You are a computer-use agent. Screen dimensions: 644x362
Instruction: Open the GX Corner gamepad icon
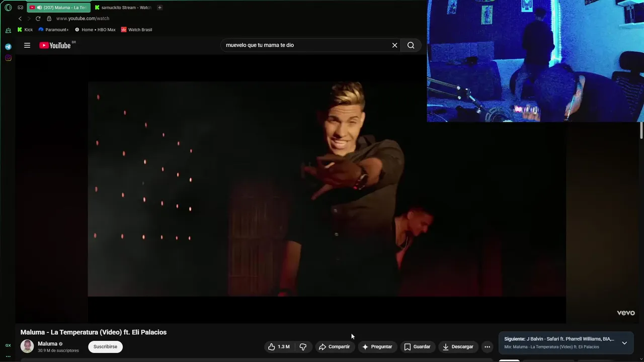click(x=20, y=8)
